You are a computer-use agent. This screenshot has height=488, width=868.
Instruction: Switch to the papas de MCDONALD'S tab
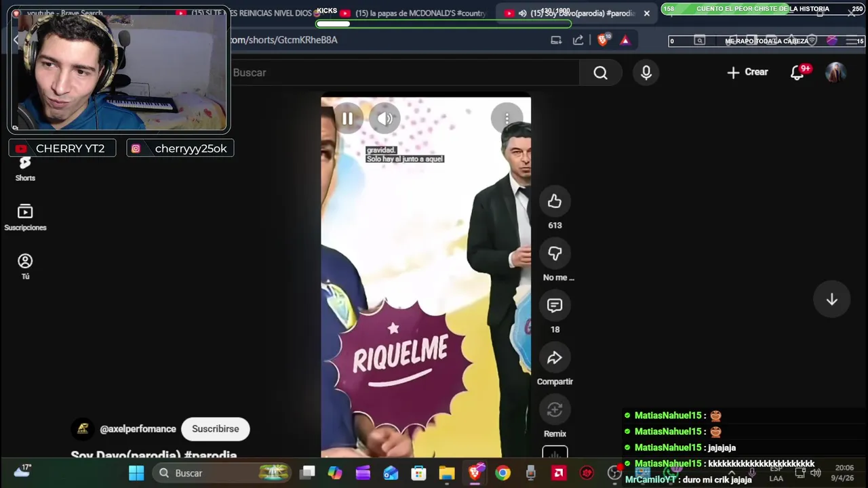(414, 13)
